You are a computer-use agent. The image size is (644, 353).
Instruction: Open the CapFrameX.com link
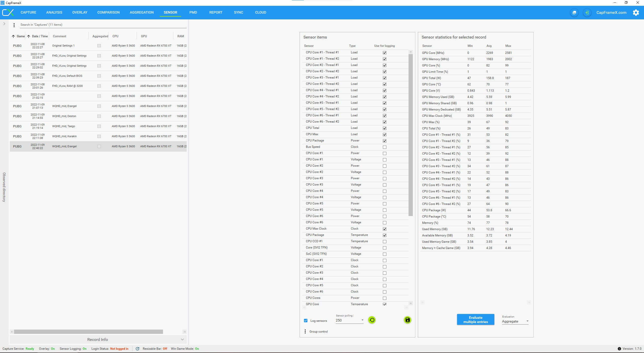point(611,13)
